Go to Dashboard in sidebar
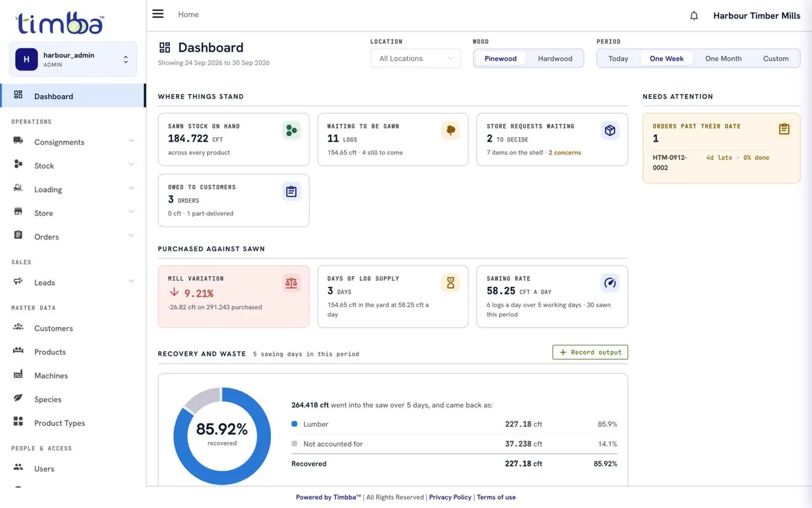 point(73,96)
